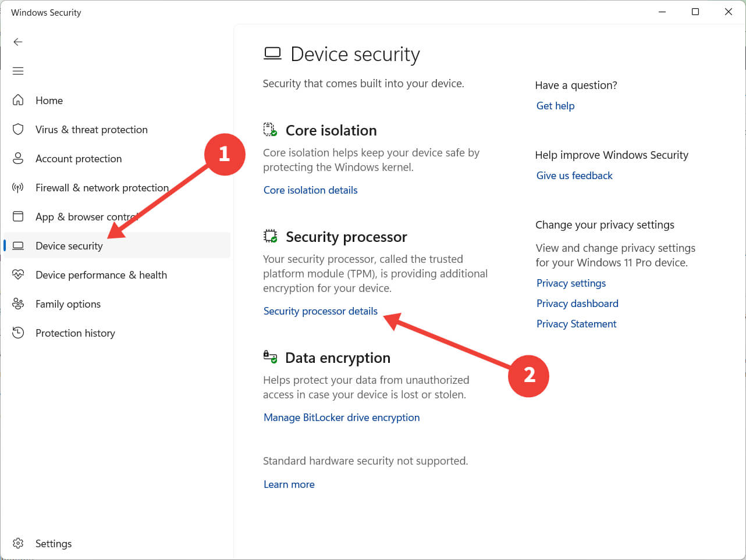The height and width of the screenshot is (560, 746).
Task: Click the Family options icon
Action: point(19,304)
